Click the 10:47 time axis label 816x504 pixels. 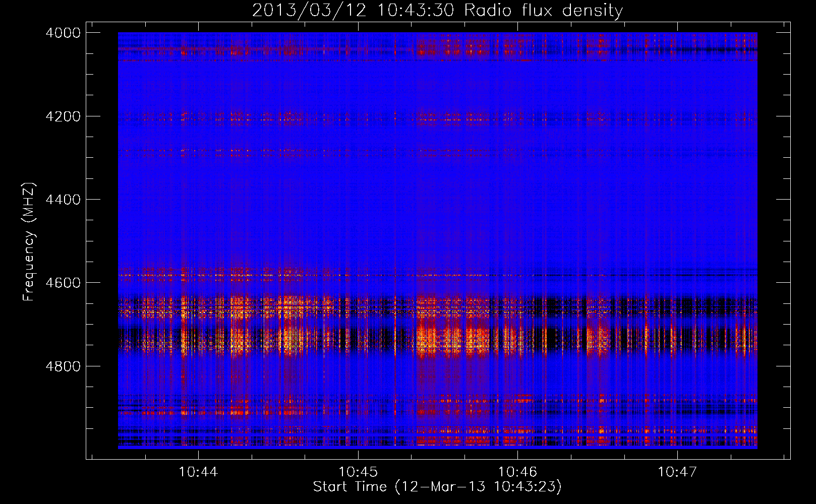(x=677, y=472)
